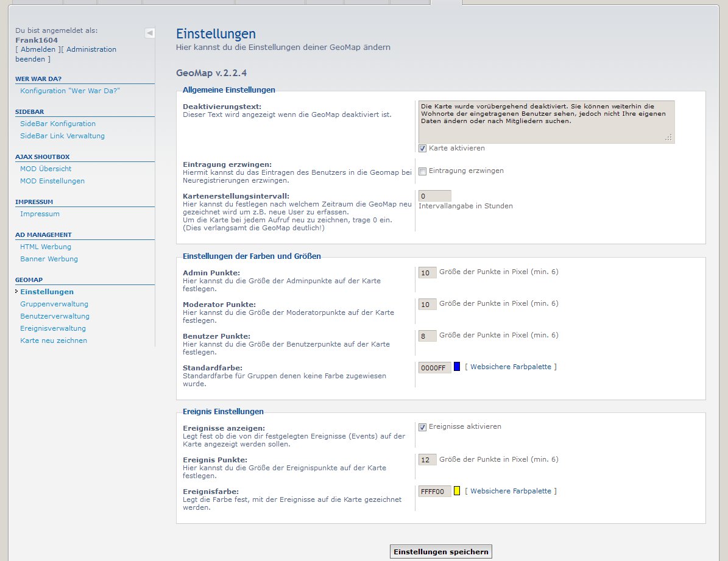Click the yellow Ereignisfarbe color swatch
Screen dimensions: 728x561
pyautogui.click(x=457, y=491)
